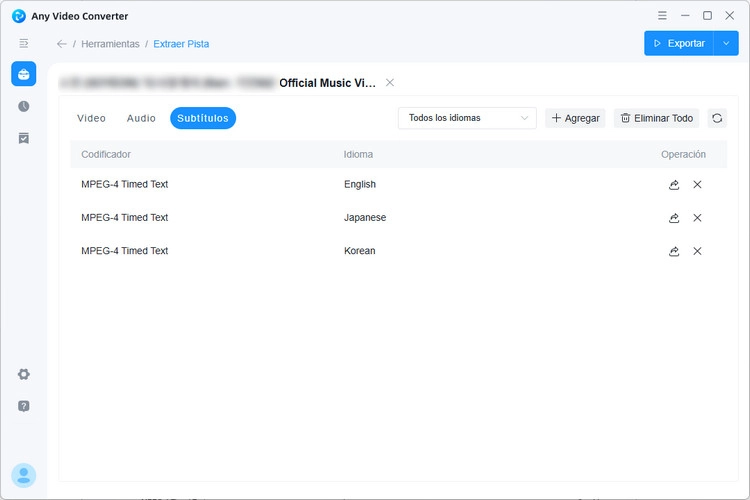
Task: Select the English language cell
Action: (x=360, y=185)
